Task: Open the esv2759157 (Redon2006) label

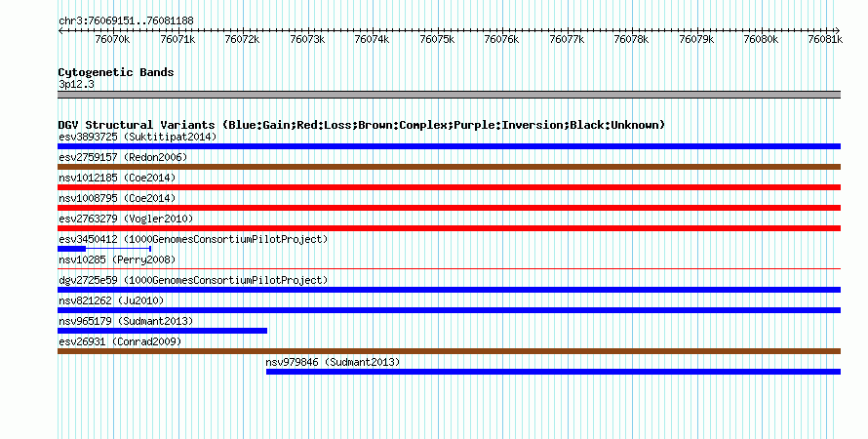Action: [123, 157]
